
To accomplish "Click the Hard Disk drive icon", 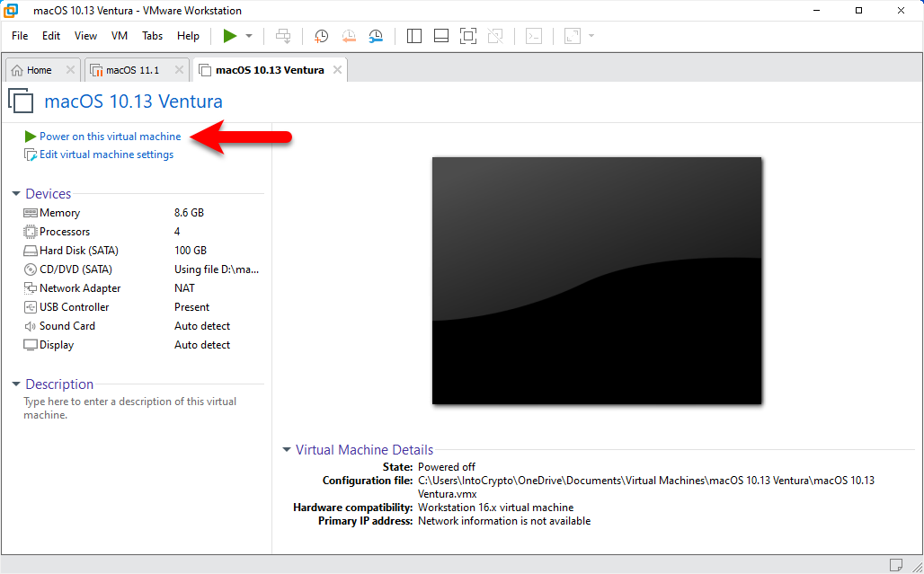I will coord(30,251).
